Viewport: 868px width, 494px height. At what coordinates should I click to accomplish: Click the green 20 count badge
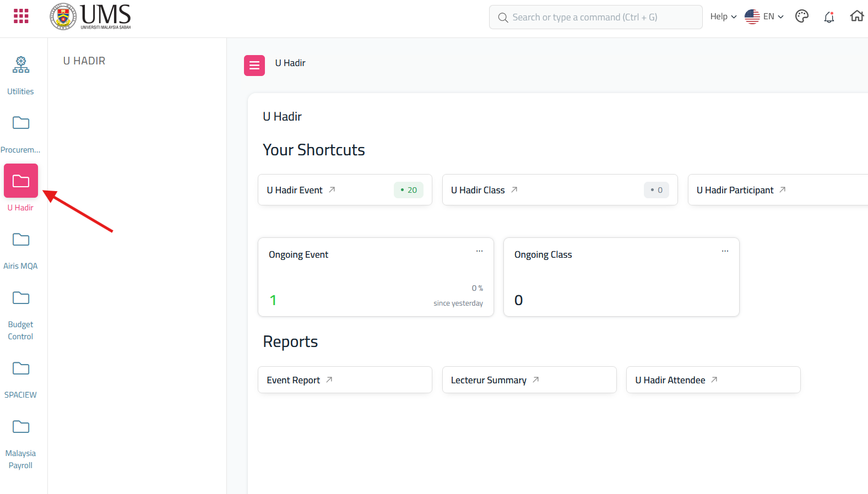point(409,190)
